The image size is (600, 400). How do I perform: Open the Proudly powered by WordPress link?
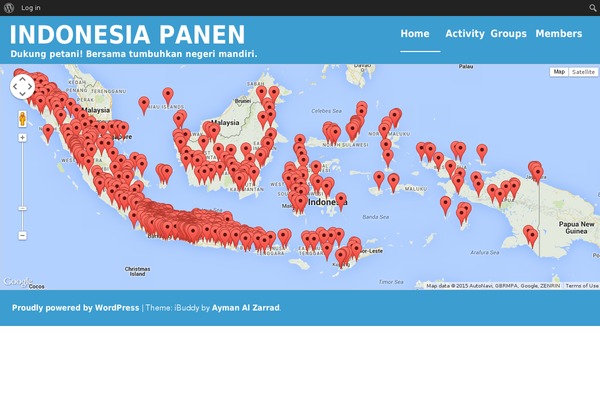coord(75,308)
